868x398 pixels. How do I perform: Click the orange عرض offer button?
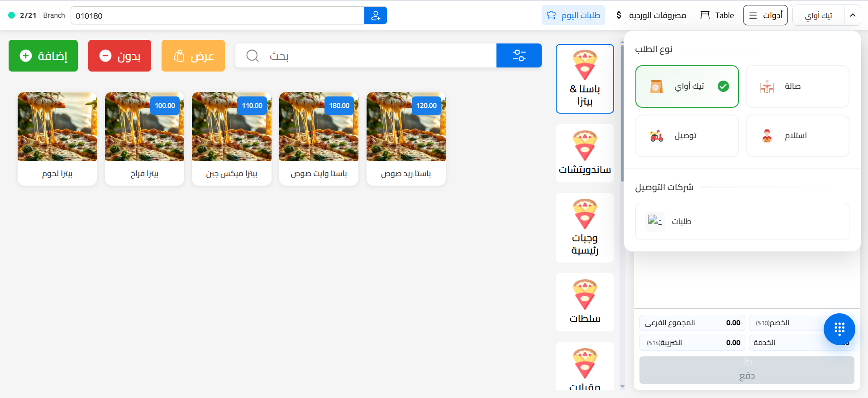pyautogui.click(x=193, y=56)
